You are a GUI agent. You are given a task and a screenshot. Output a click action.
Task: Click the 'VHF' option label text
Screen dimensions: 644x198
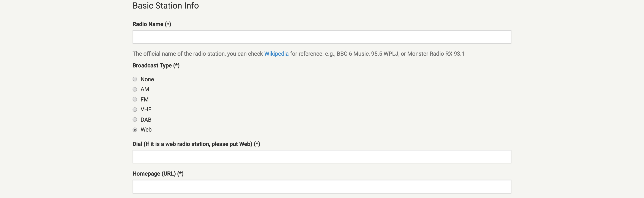(x=146, y=110)
